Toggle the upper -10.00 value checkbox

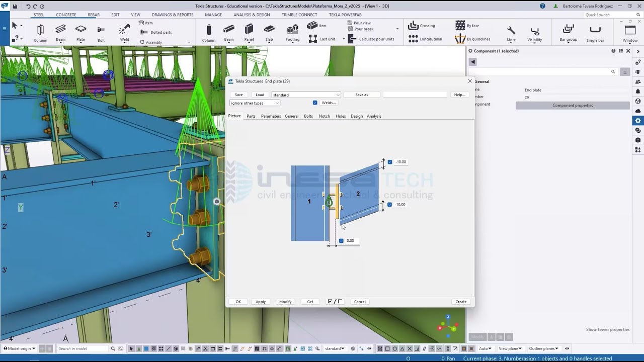coord(390,162)
